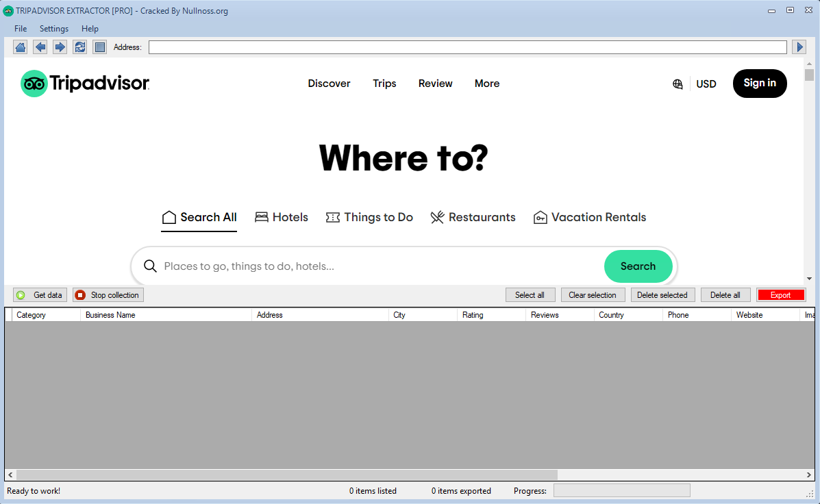
Task: Click the Trips nav link
Action: (x=384, y=84)
